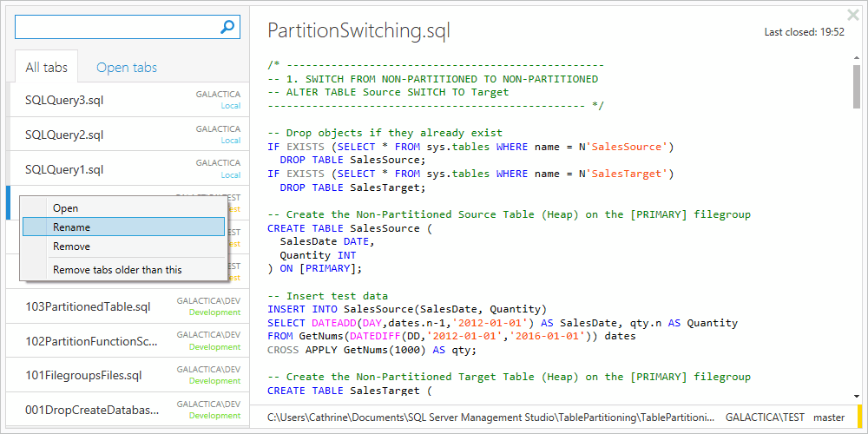Click the file path in the status bar
The height and width of the screenshot is (434, 868).
tap(490, 417)
